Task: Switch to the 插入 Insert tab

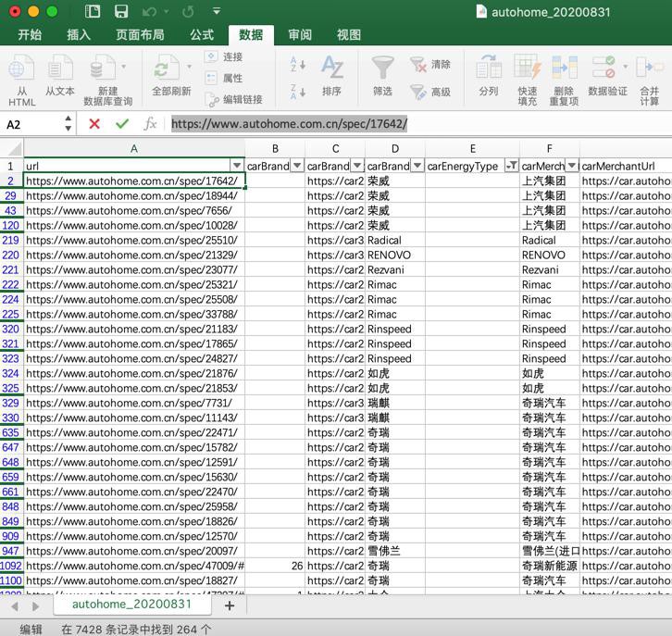Action: [79, 34]
